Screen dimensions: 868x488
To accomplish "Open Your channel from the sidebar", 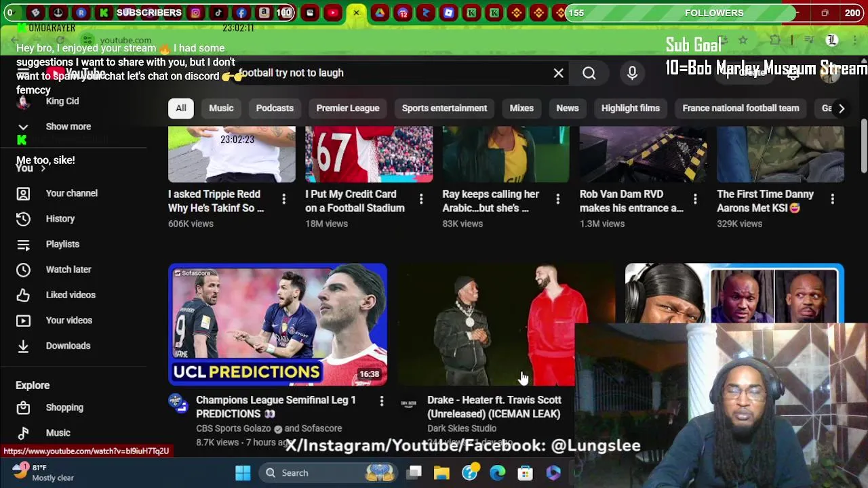I will click(x=73, y=193).
